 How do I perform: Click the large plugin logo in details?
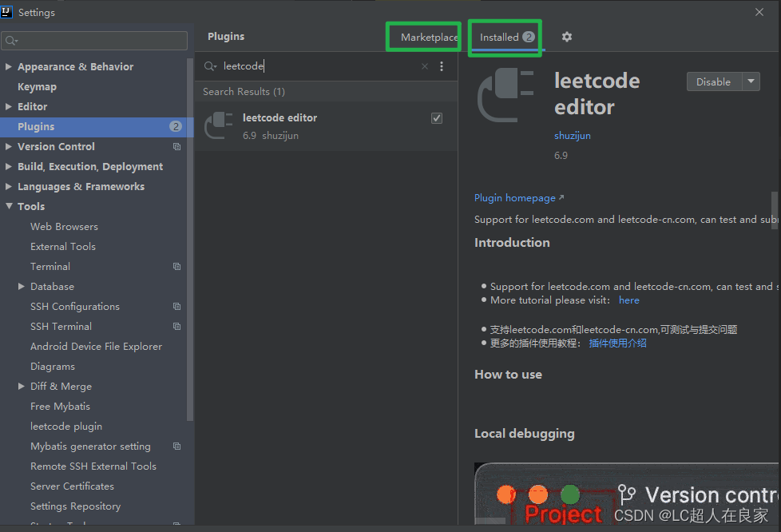[x=505, y=96]
